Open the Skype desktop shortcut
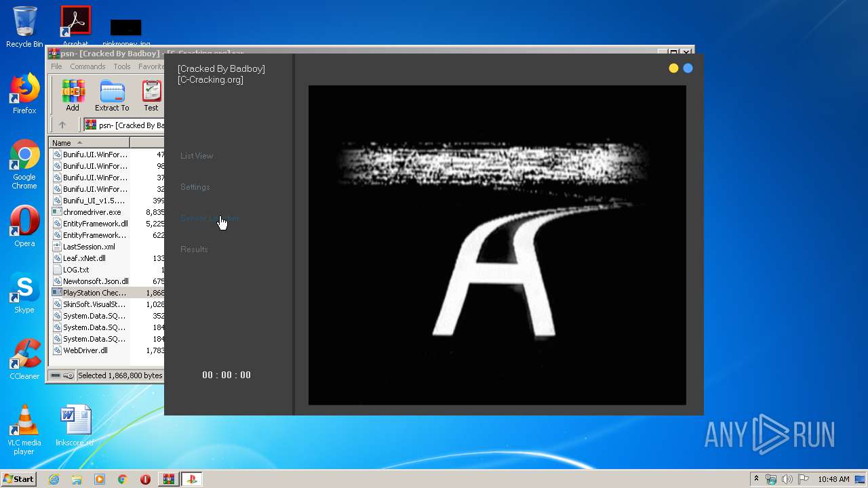This screenshot has width=868, height=488. [x=24, y=293]
